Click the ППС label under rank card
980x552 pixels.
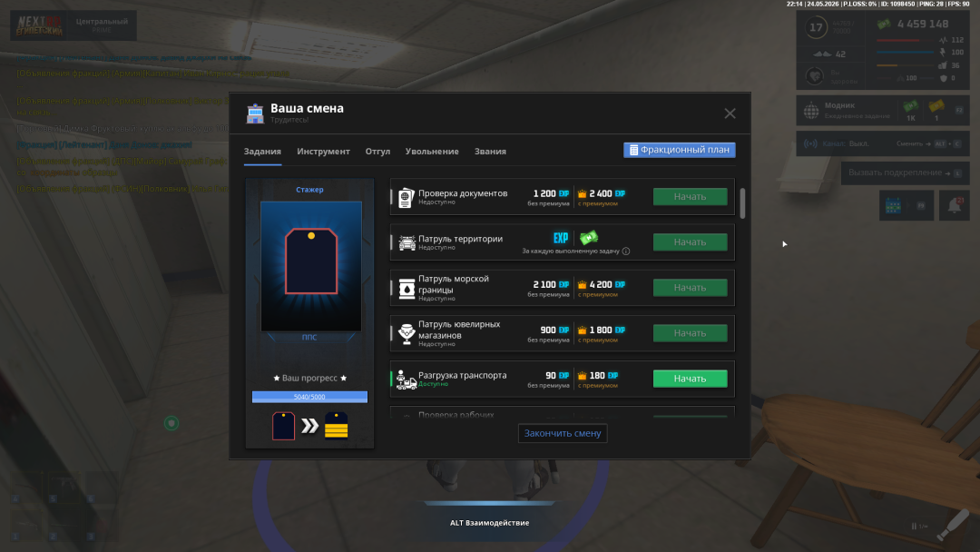click(309, 337)
